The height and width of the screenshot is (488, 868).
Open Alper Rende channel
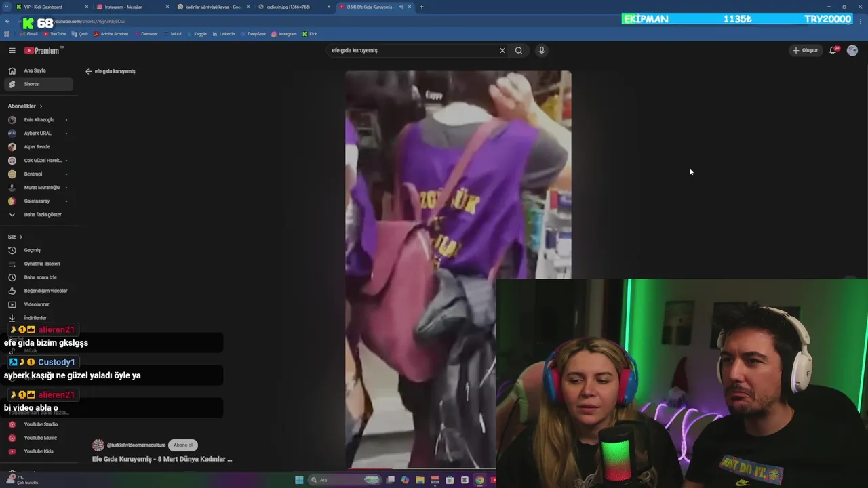[38, 147]
